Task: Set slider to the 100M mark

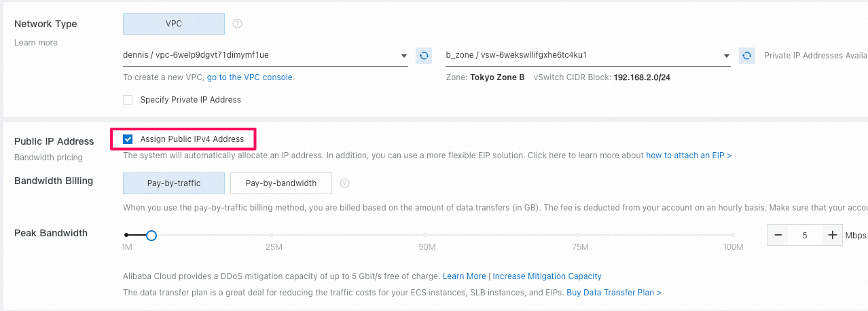Action: click(734, 236)
